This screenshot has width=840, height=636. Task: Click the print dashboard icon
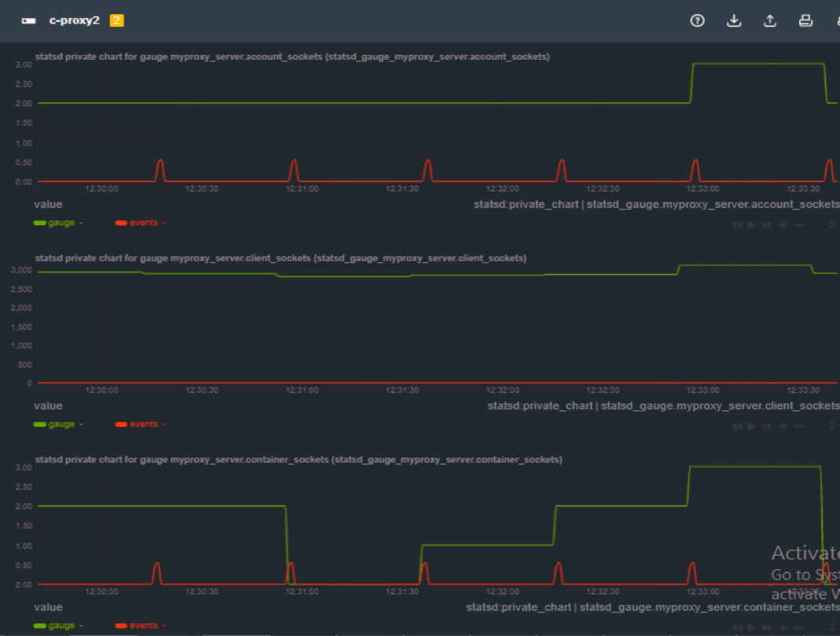[x=805, y=21]
